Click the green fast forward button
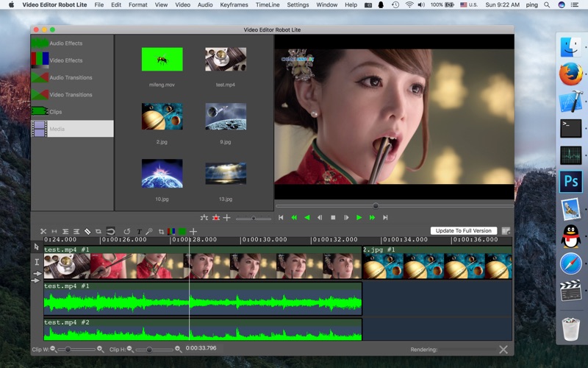 click(x=372, y=218)
